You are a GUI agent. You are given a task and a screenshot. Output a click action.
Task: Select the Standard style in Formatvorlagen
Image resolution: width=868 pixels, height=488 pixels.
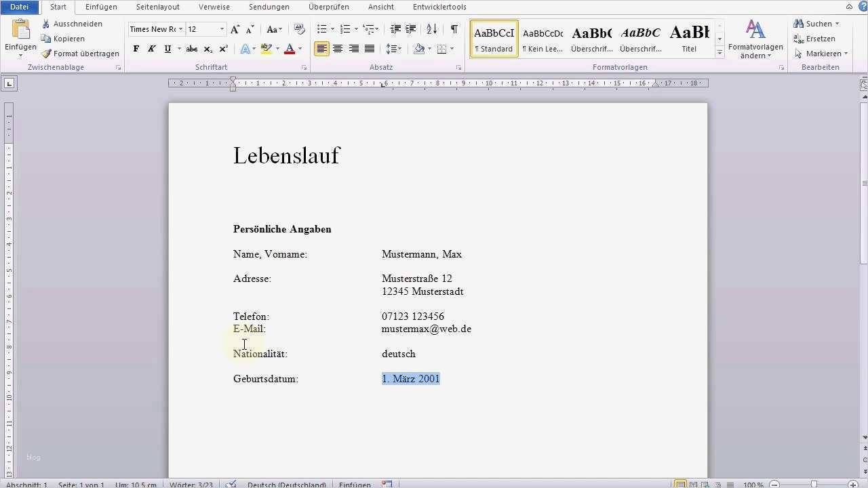[493, 39]
